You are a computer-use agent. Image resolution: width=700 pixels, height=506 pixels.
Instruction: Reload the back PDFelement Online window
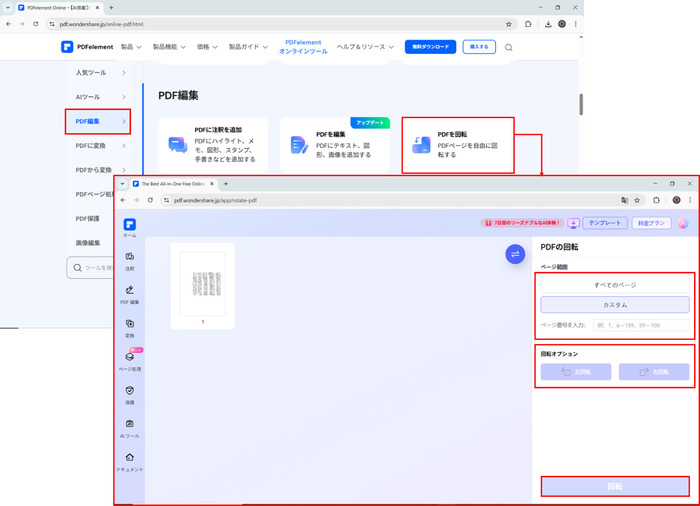(36, 24)
